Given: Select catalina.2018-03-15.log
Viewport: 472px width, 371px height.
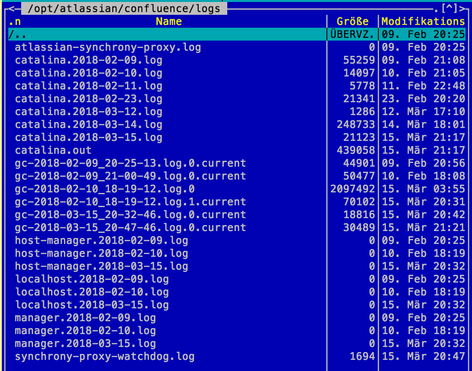Looking at the screenshot, I should click(89, 138).
